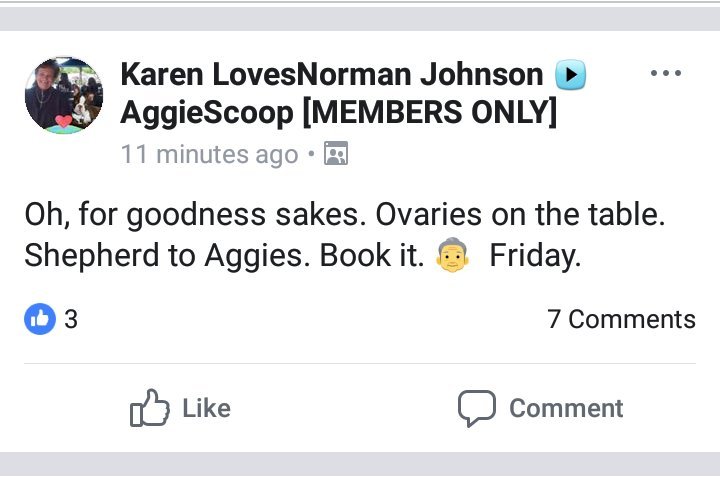This screenshot has height=493, width=720.
Task: Click the blue thumbs-up reaction icon
Action: coord(40,319)
